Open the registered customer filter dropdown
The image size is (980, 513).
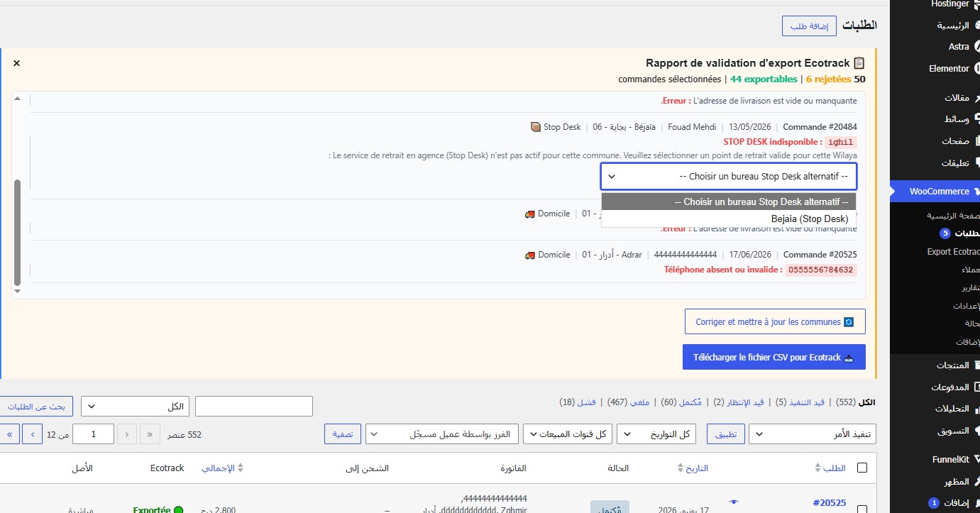tap(442, 434)
